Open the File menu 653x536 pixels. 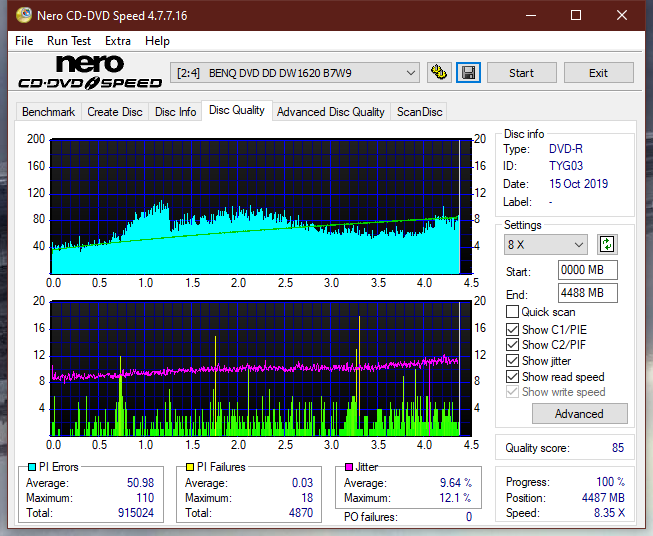tap(24, 41)
